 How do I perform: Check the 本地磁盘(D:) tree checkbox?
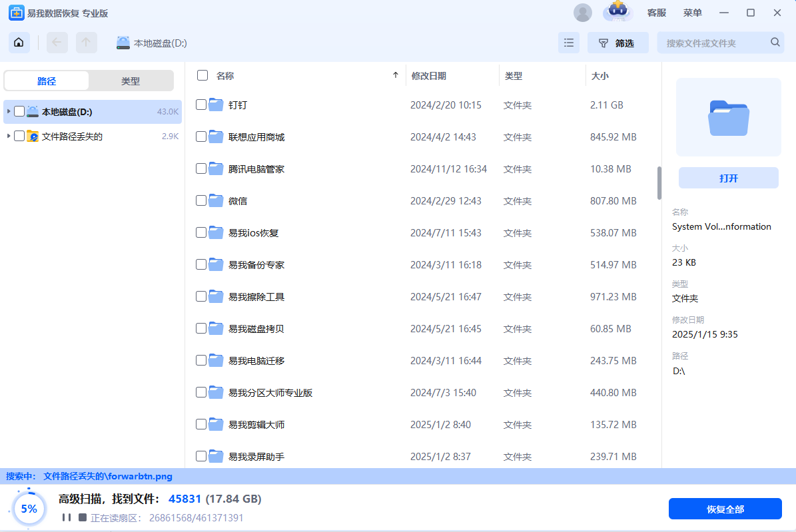coord(19,111)
